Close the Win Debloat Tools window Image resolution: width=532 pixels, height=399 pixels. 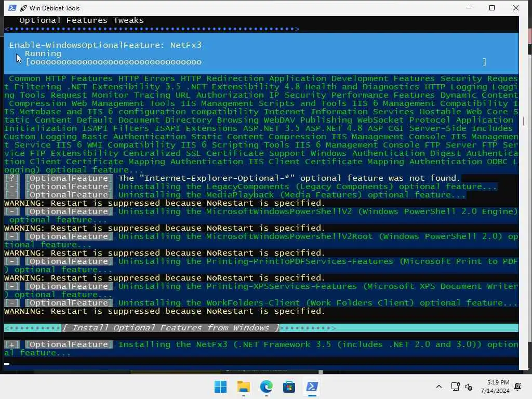pyautogui.click(x=516, y=8)
